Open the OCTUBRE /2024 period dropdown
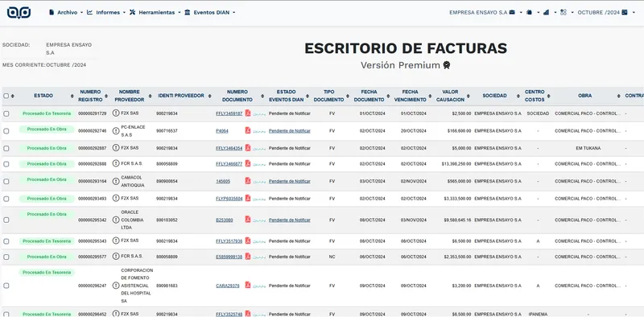 click(x=607, y=12)
